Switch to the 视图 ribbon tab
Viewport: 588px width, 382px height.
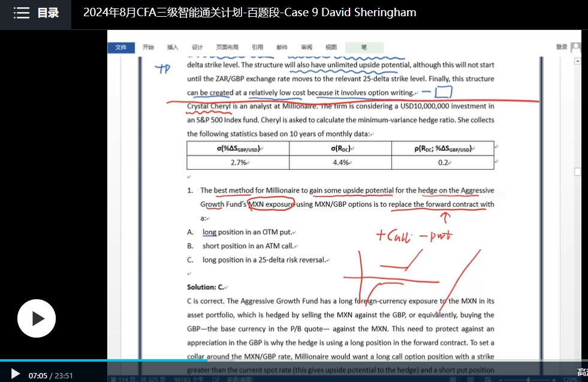click(x=331, y=47)
